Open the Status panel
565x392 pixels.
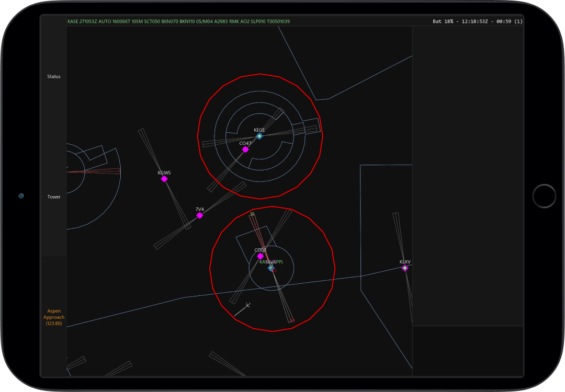pos(54,76)
